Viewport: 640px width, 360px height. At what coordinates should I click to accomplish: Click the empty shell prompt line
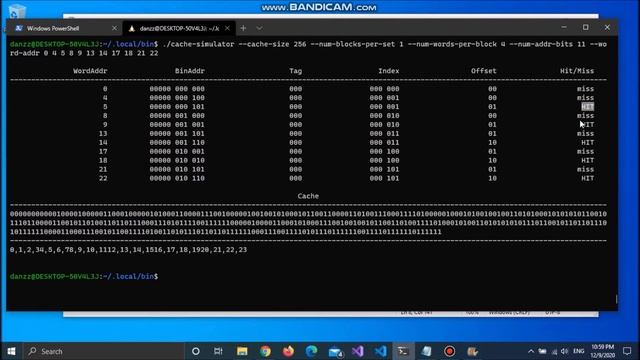84,276
